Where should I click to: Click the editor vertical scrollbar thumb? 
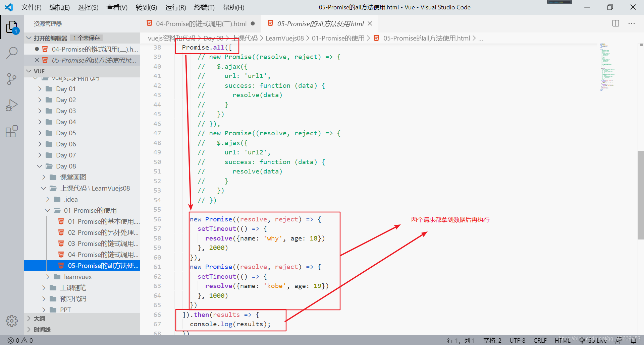point(641,195)
